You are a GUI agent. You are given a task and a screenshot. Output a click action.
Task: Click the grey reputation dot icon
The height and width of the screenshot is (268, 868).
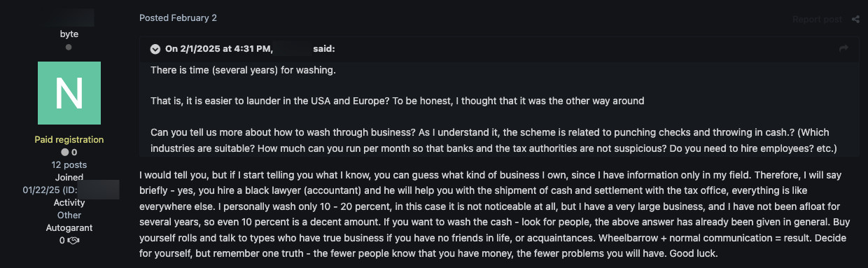coord(65,152)
